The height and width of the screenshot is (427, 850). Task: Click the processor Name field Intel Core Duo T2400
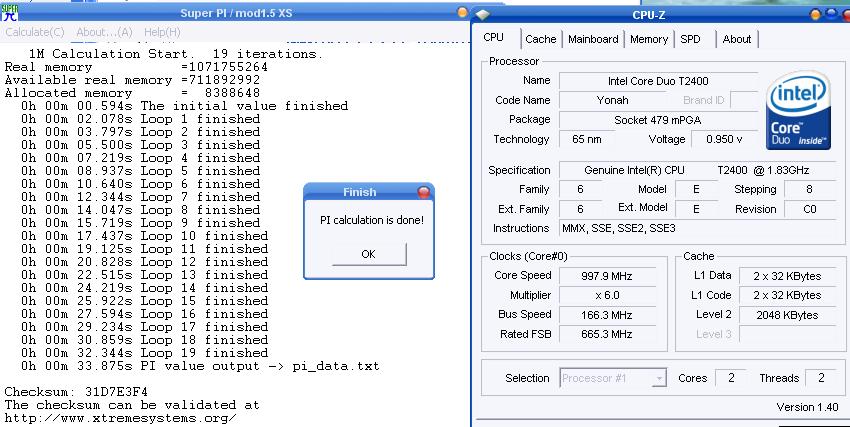point(658,81)
